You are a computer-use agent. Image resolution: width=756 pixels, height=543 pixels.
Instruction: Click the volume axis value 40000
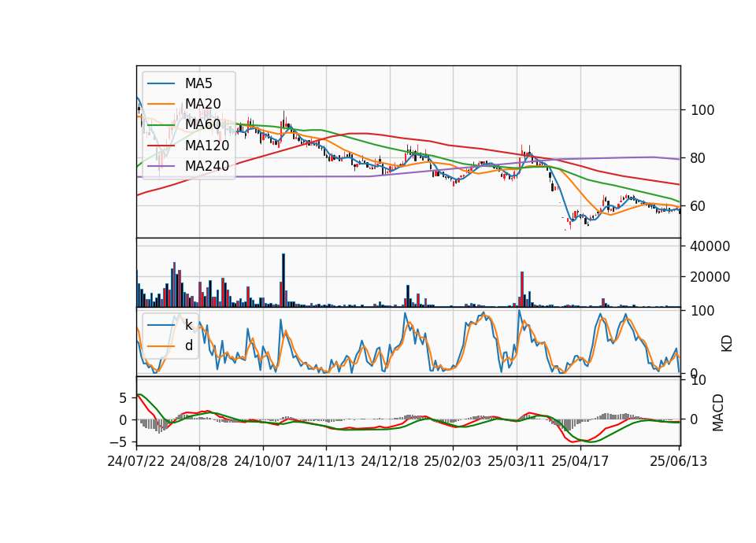point(710,246)
